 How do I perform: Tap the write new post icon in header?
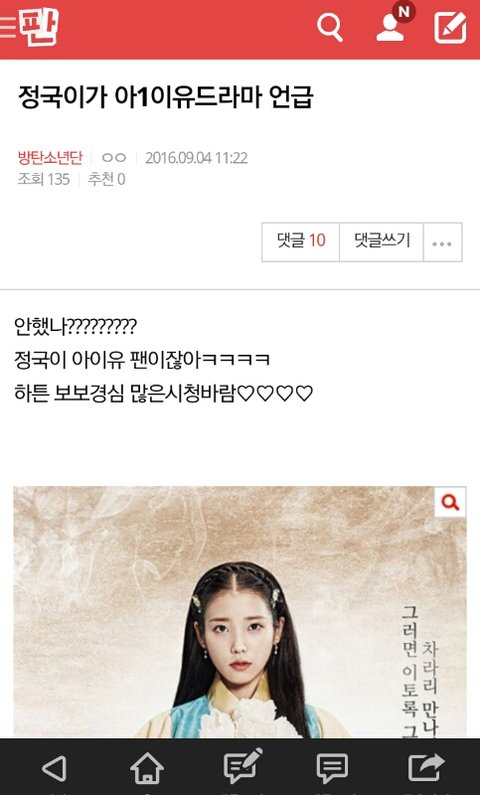[450, 27]
